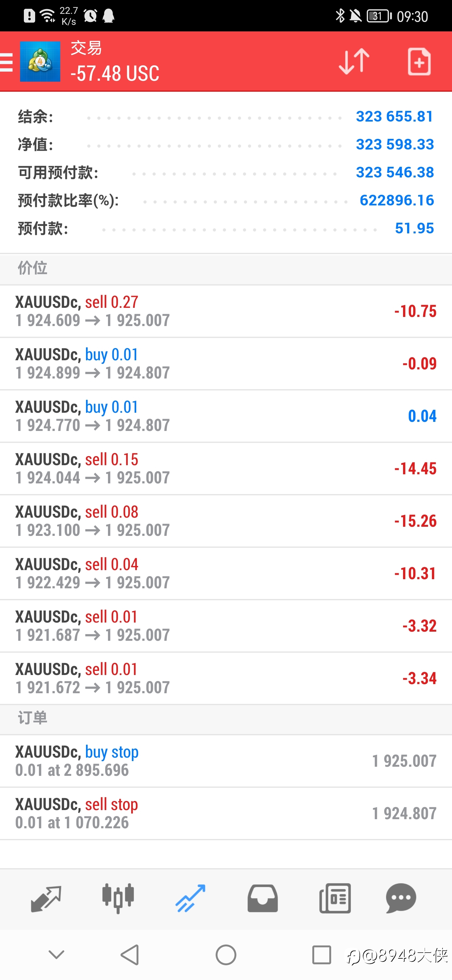Tap the MetaTrader 4 app logo
Screen dimensions: 452x980
[40, 62]
